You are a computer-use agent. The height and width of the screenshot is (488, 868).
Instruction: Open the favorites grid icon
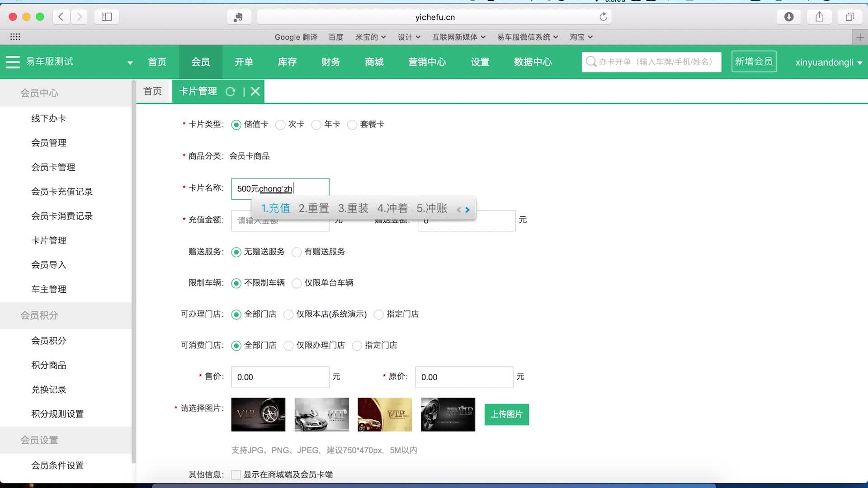15,37
